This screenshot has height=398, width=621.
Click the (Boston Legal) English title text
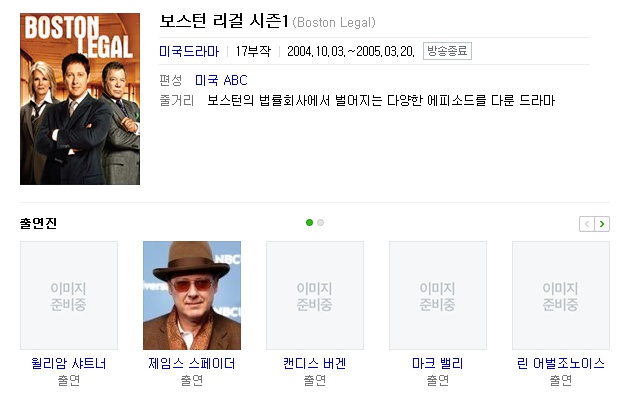coord(334,23)
